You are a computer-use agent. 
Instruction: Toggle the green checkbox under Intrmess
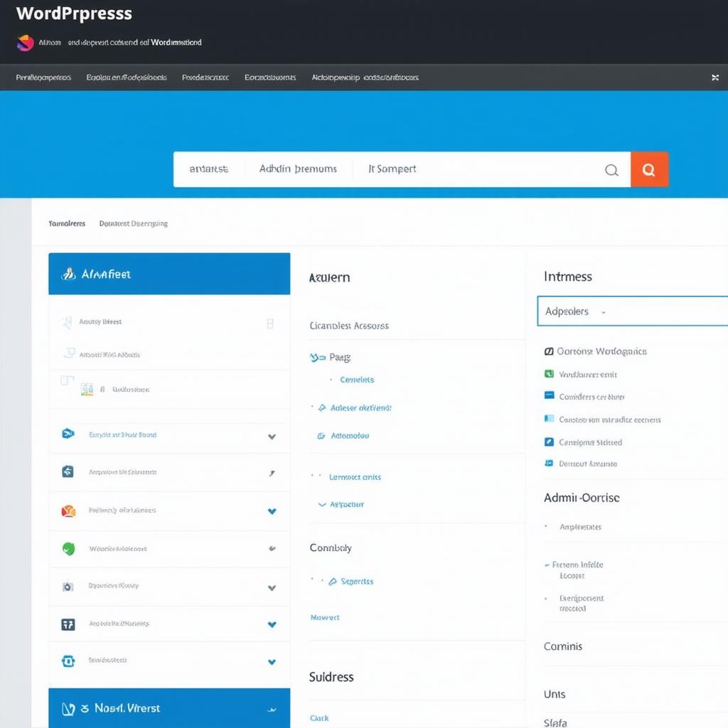point(548,374)
